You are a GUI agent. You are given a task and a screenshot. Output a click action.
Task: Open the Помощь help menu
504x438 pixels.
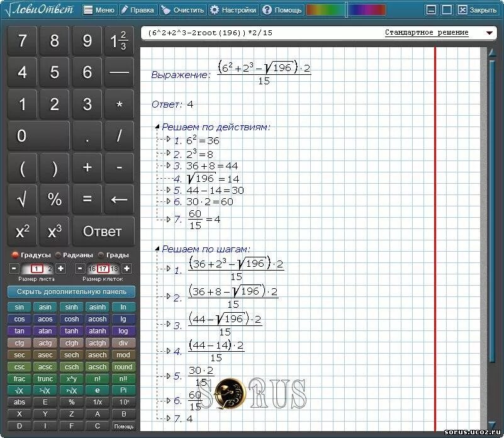[282, 10]
